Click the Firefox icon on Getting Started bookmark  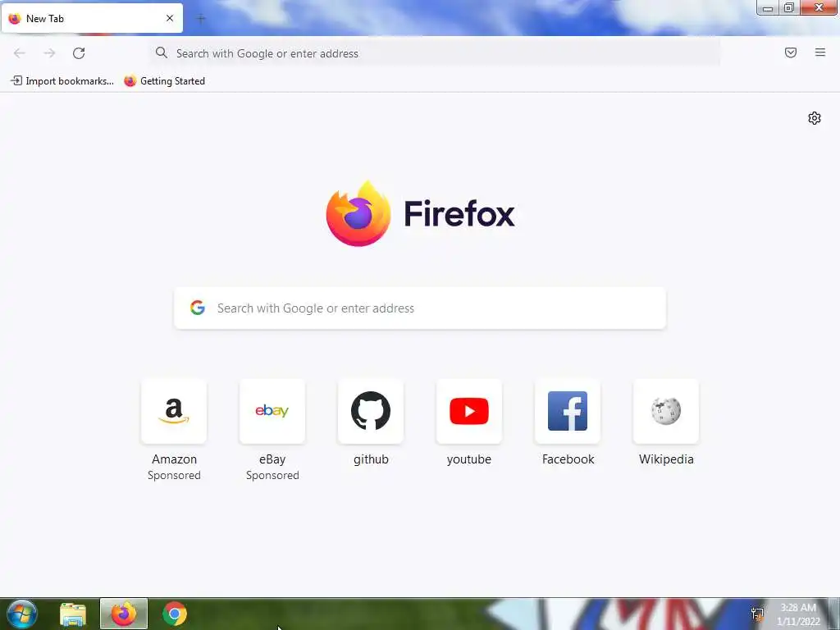point(130,81)
